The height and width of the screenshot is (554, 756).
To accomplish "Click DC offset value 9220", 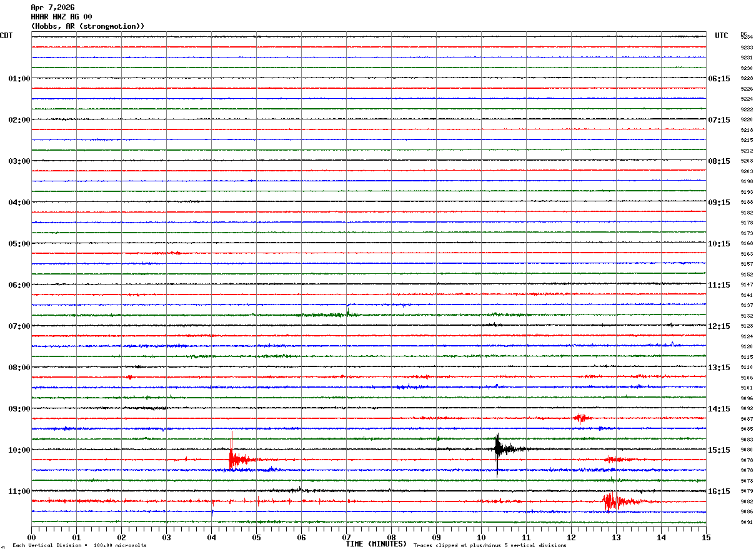I will click(x=747, y=120).
